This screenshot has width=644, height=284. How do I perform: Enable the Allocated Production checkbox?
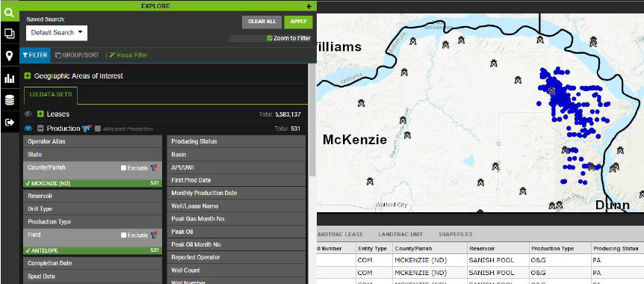[98, 129]
